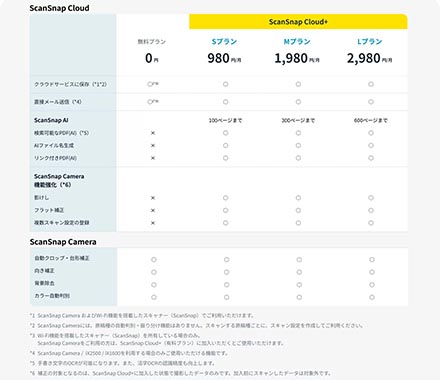
Task: Click the X mark for 無料プラン フラット補正
Action: pyautogui.click(x=153, y=210)
